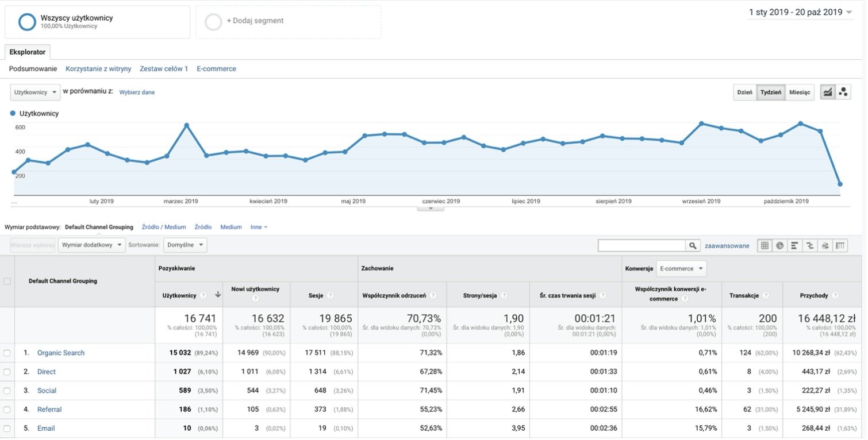
Task: Expand the date range 1 sty 2019 picker
Action: click(x=800, y=12)
